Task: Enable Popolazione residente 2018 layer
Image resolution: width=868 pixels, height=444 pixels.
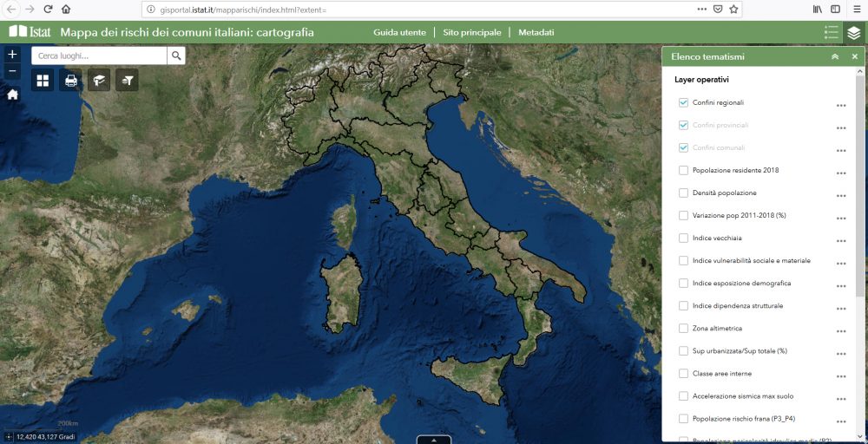Action: (683, 170)
